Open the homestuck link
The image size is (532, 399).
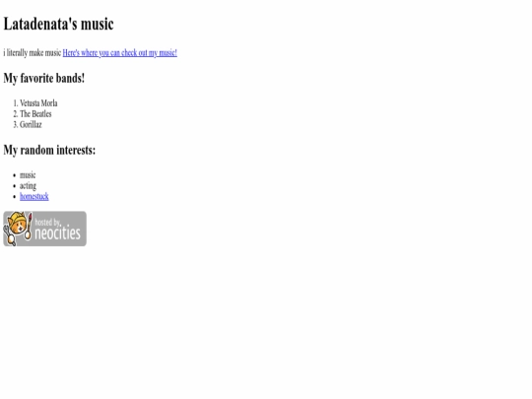pyautogui.click(x=34, y=196)
